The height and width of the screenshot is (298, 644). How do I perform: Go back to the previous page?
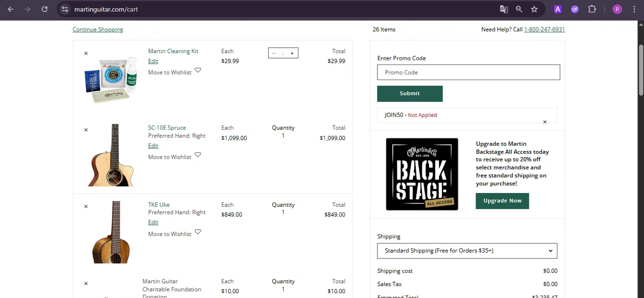click(11, 9)
